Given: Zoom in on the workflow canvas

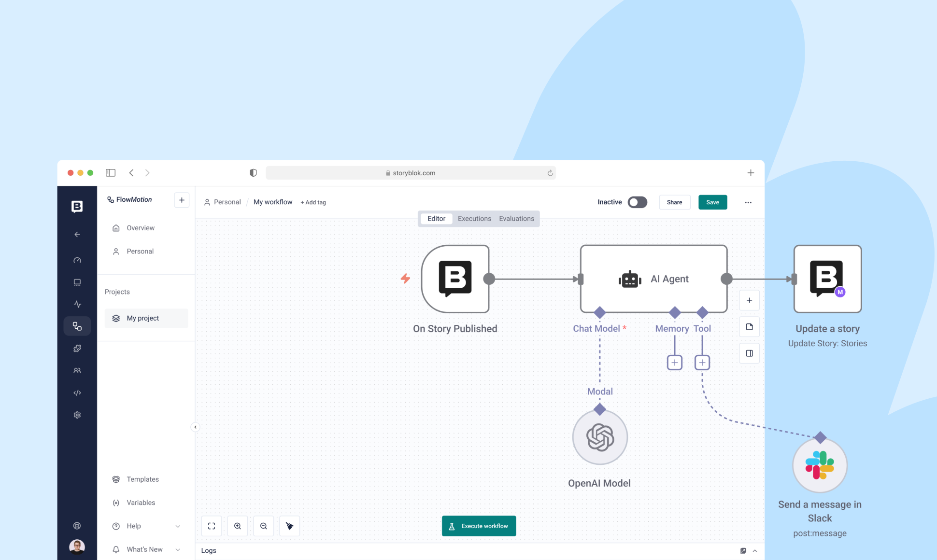Looking at the screenshot, I should pos(238,526).
